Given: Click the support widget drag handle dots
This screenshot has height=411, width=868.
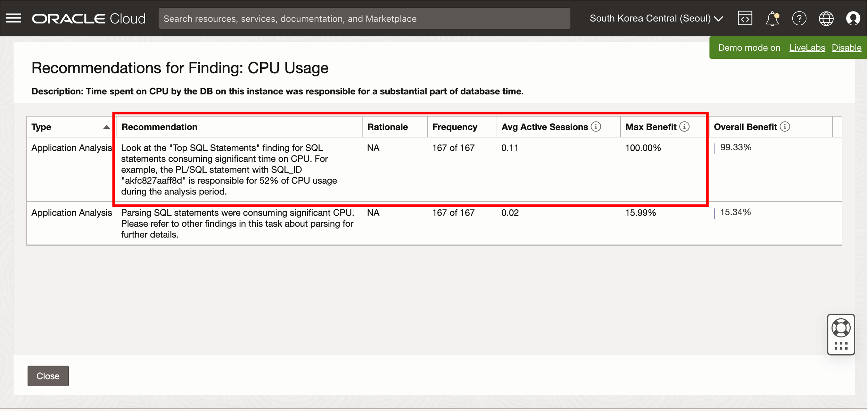Looking at the screenshot, I should click(x=841, y=346).
